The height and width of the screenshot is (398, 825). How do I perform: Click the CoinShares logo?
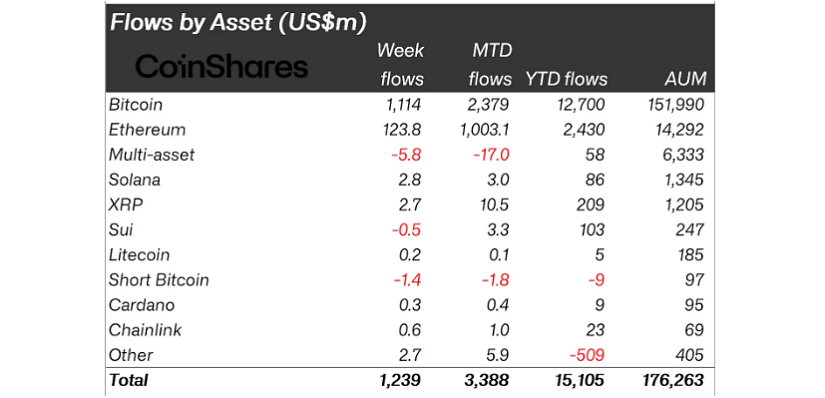(x=222, y=67)
